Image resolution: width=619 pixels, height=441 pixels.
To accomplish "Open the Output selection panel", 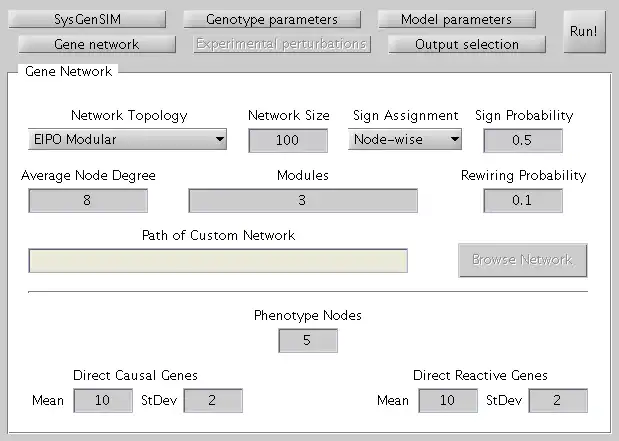I will pos(467,44).
